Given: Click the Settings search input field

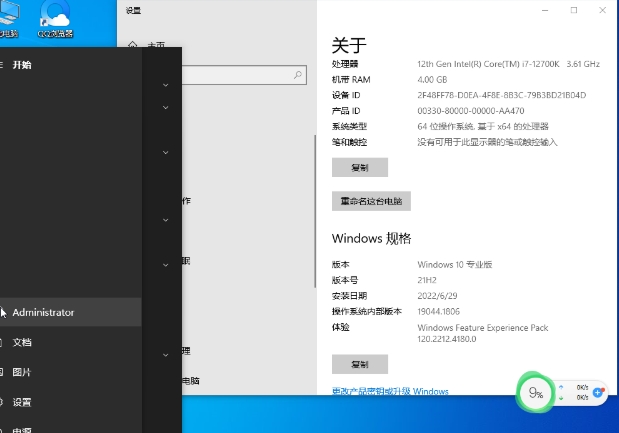Looking at the screenshot, I should (x=240, y=75).
